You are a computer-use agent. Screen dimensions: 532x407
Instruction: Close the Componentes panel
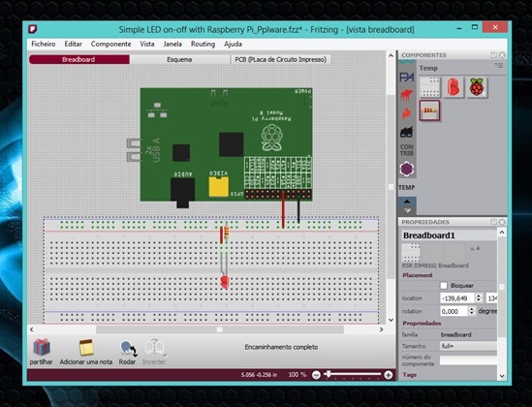click(502, 55)
